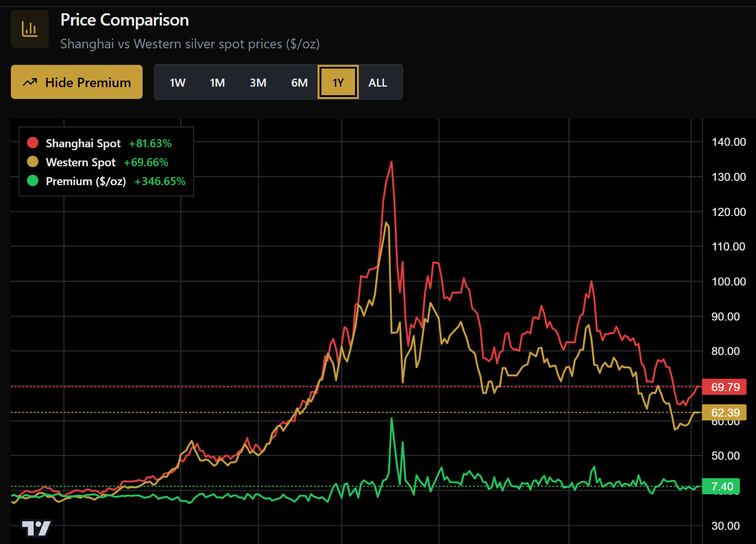Click the 140.00 price axis label
The image size is (756, 544).
click(729, 142)
